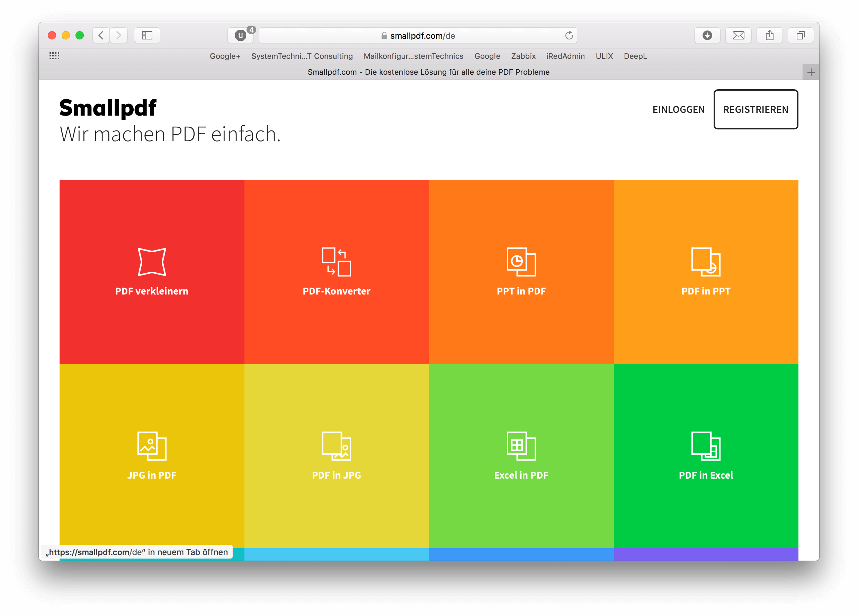This screenshot has height=616, width=858.
Task: Toggle the Safari sidebar button
Action: [x=147, y=36]
